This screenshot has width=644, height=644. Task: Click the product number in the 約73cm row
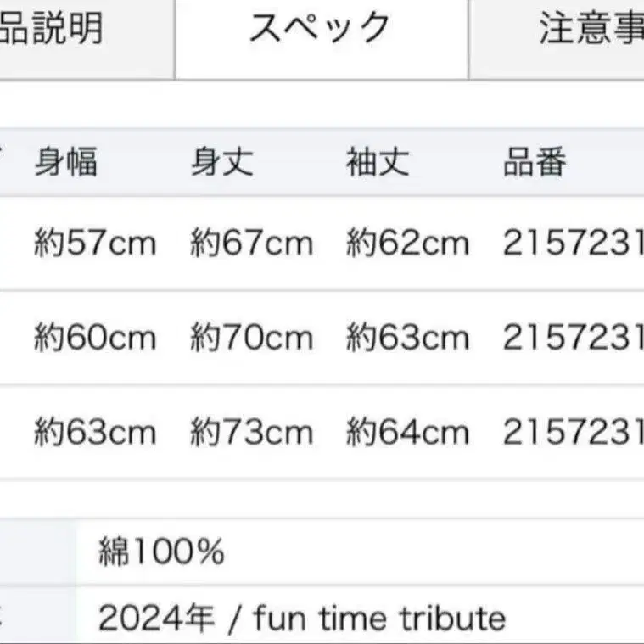point(573,433)
